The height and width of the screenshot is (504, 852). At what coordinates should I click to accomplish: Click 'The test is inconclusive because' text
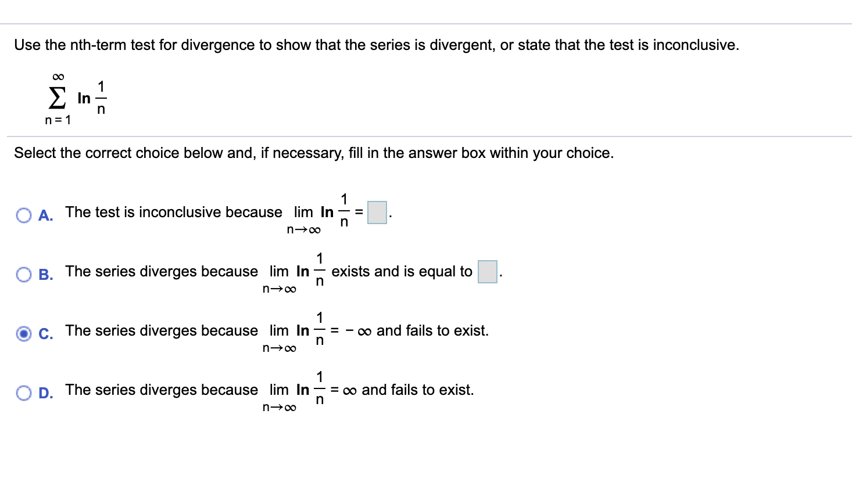[174, 212]
